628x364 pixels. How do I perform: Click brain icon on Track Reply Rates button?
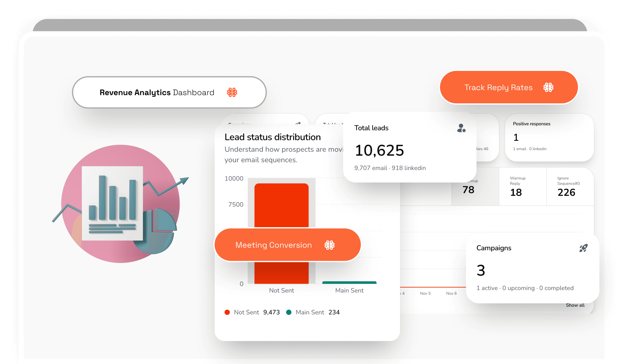[548, 87]
